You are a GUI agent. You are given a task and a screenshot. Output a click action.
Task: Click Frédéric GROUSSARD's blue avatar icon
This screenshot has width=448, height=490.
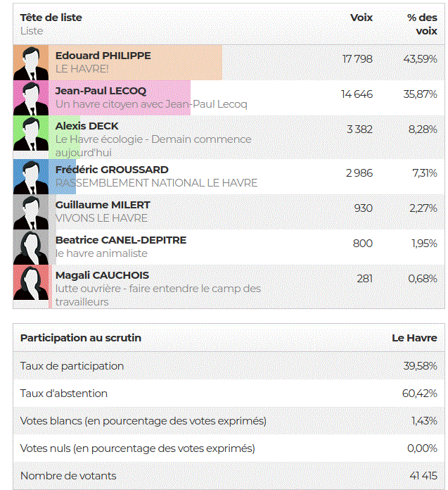[x=31, y=177]
